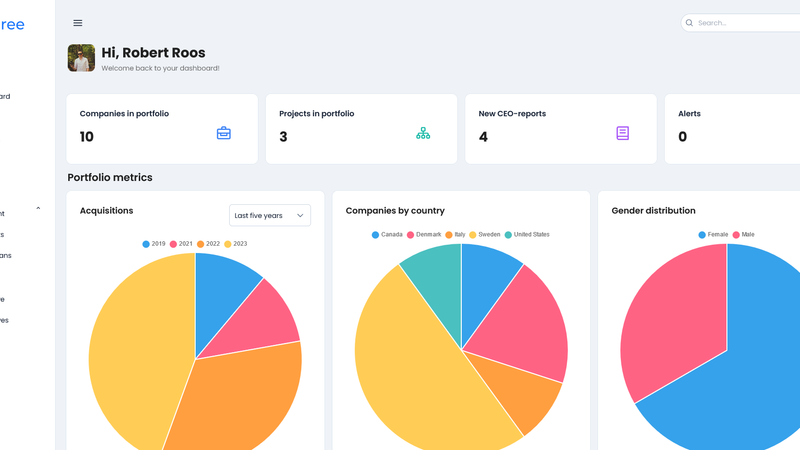Select the yellow 2023 pie slice
This screenshot has width=800, height=450.
(x=130, y=350)
